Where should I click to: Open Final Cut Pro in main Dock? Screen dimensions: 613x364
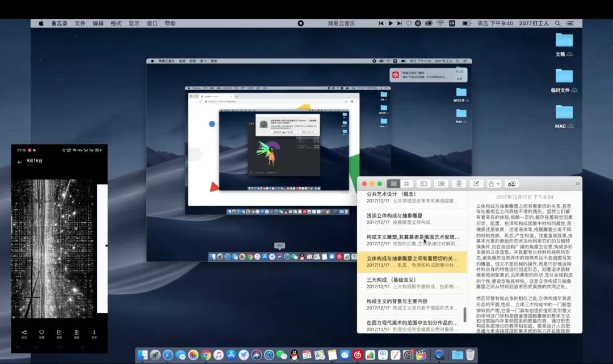[421, 354]
